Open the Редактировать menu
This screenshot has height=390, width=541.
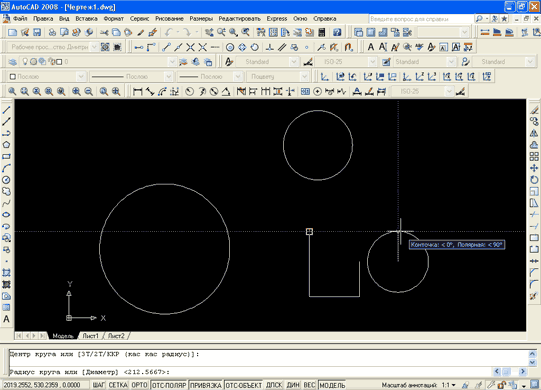click(x=239, y=19)
